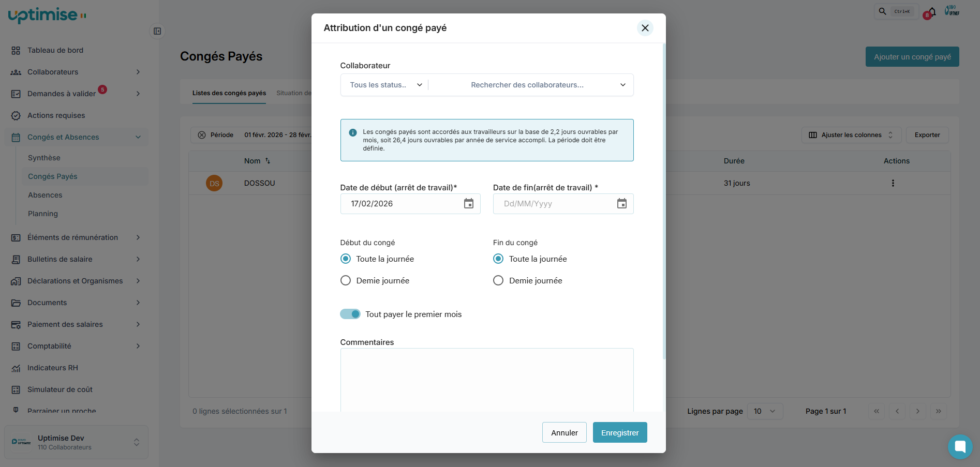Toggle Tout payer le premier mois
The image size is (980, 467).
pyautogui.click(x=350, y=314)
